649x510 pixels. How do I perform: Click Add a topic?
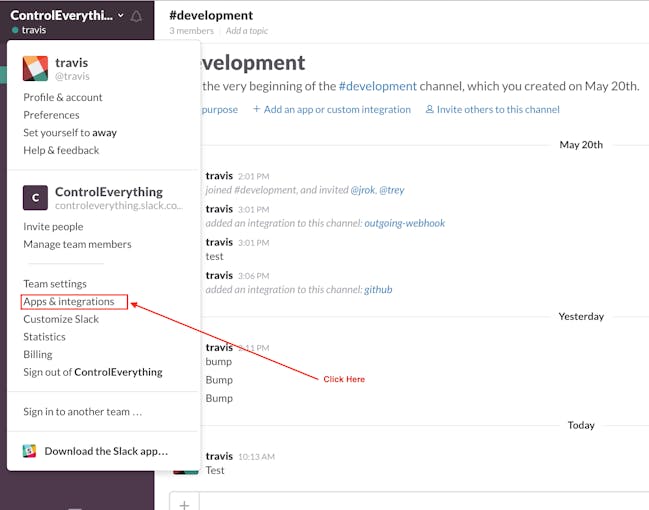click(247, 31)
